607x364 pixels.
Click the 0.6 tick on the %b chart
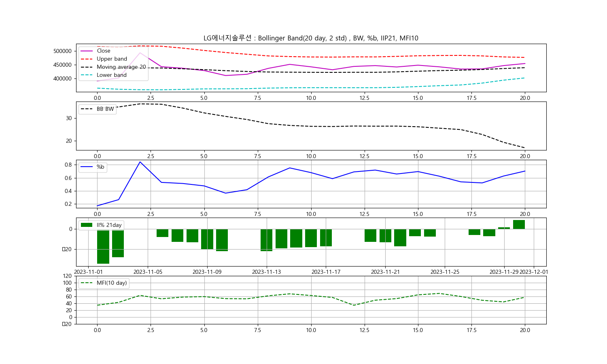coord(68,178)
